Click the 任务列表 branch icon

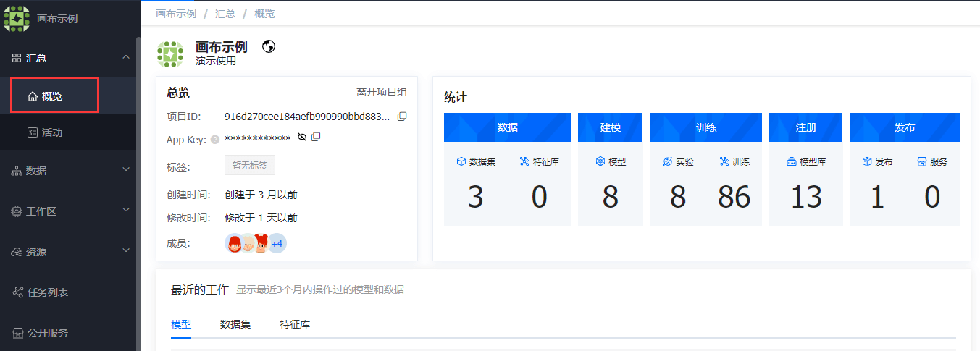click(x=17, y=292)
